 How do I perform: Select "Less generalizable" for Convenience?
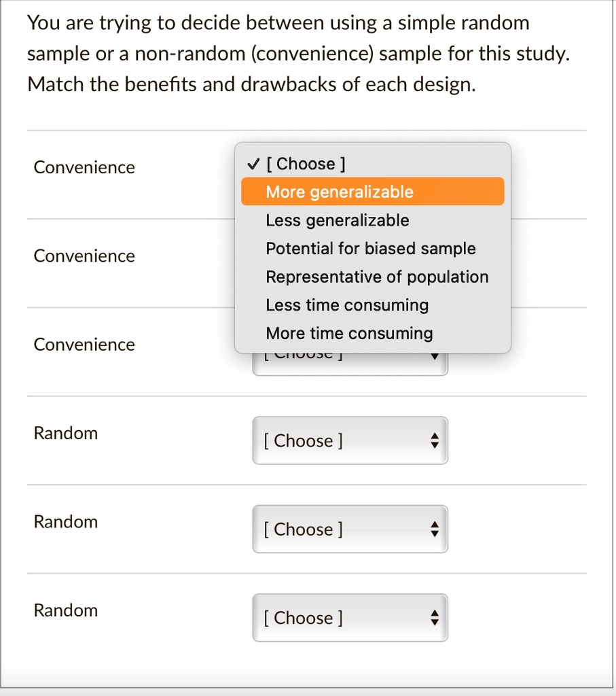pyautogui.click(x=337, y=220)
